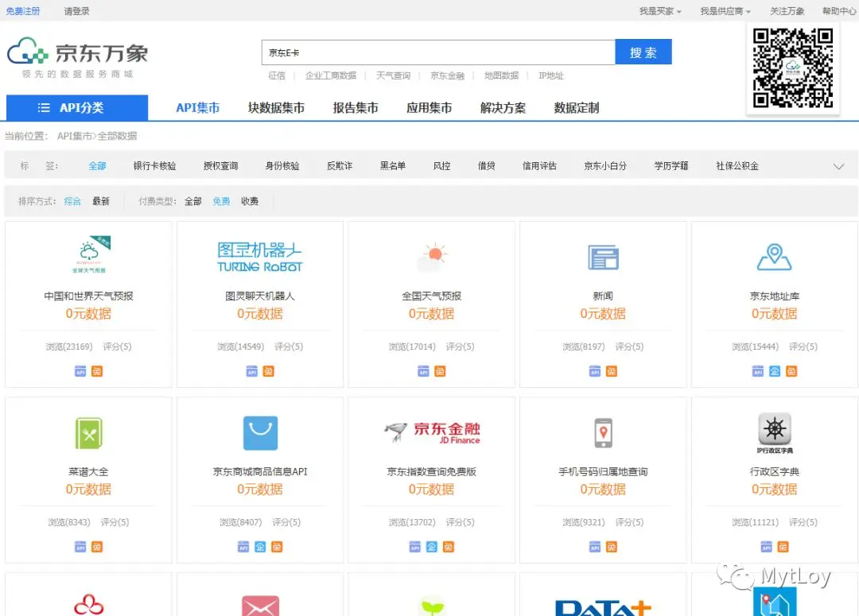Image resolution: width=859 pixels, height=616 pixels.
Task: Switch to 块数据集市 tab
Action: (276, 108)
